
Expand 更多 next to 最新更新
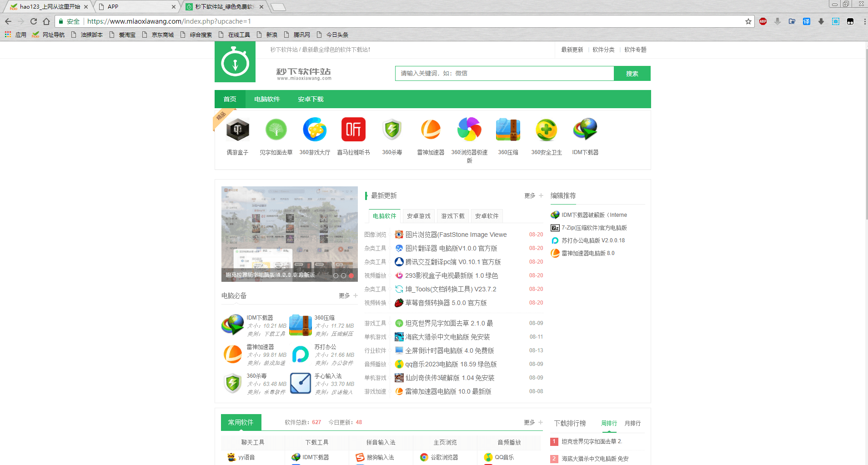tap(533, 195)
